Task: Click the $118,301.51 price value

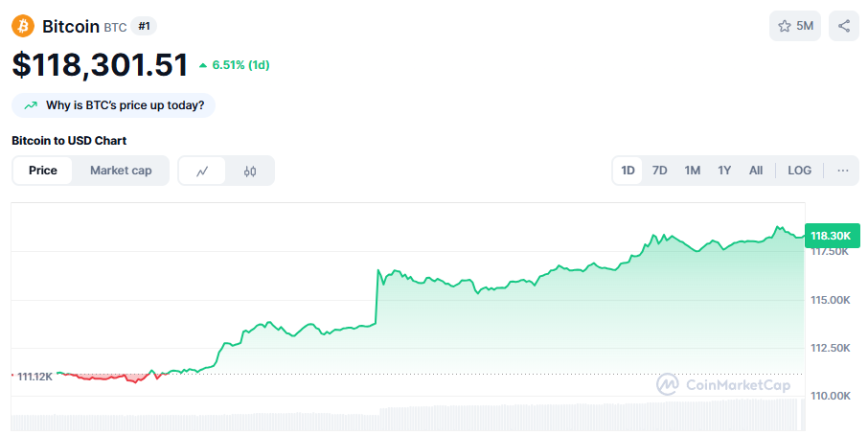Action: 101,65
